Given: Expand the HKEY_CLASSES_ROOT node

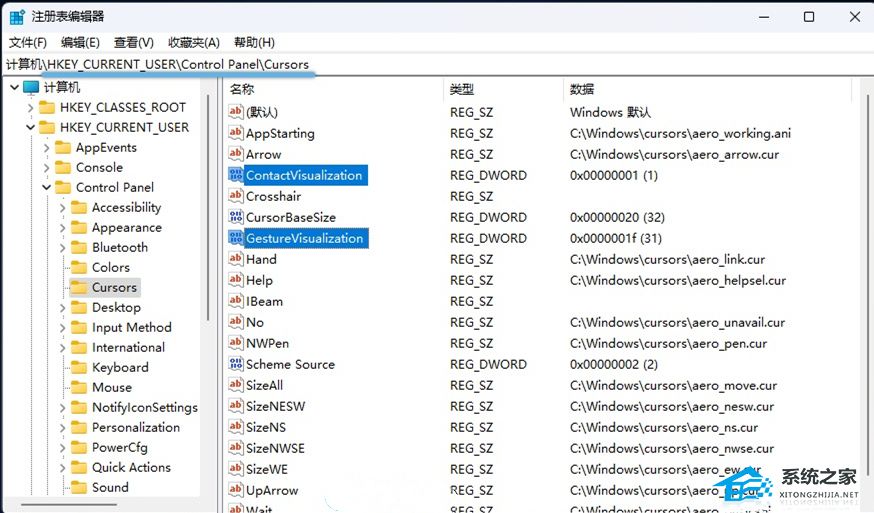Looking at the screenshot, I should pos(31,107).
